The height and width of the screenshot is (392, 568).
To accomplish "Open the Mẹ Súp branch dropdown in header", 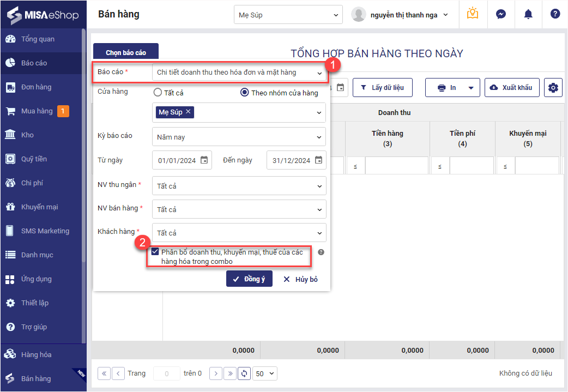I will [x=288, y=15].
